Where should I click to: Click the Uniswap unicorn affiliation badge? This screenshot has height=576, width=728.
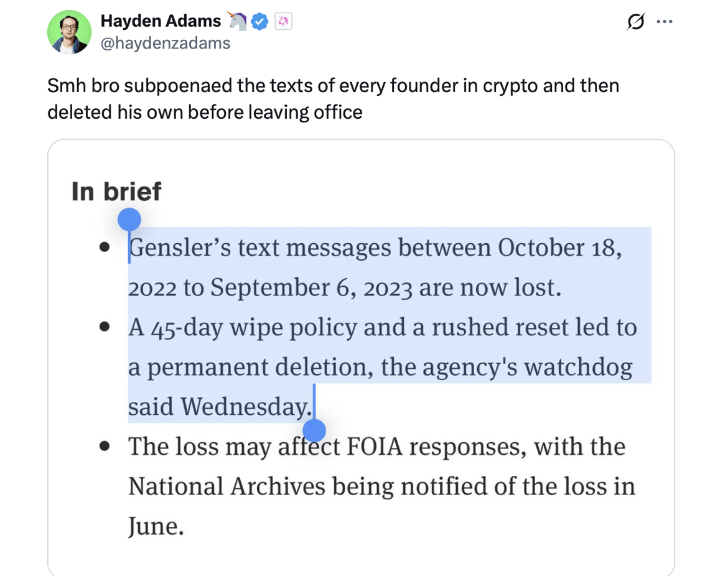point(283,21)
